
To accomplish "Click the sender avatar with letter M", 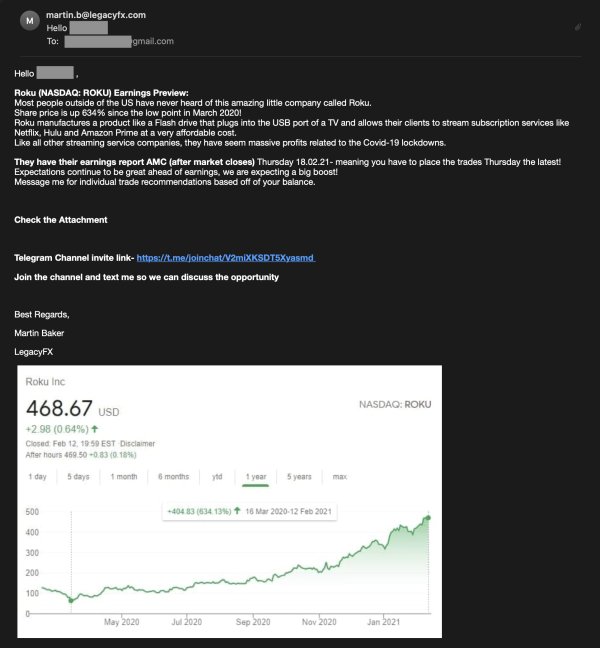I will (x=27, y=19).
